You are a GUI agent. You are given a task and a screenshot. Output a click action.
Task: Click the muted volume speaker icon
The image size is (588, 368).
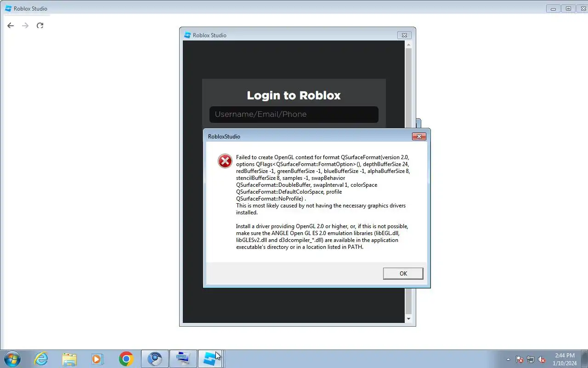(x=542, y=359)
